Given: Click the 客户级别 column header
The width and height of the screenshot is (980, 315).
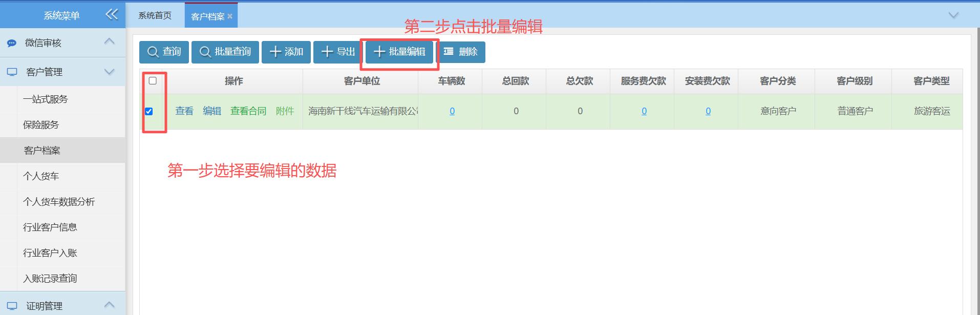Looking at the screenshot, I should coord(855,81).
